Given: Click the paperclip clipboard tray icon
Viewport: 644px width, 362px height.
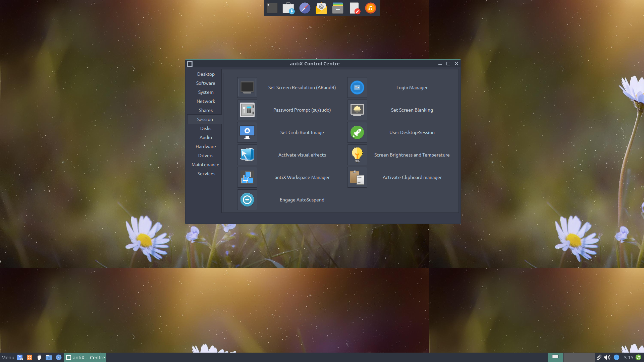Looking at the screenshot, I should point(599,357).
